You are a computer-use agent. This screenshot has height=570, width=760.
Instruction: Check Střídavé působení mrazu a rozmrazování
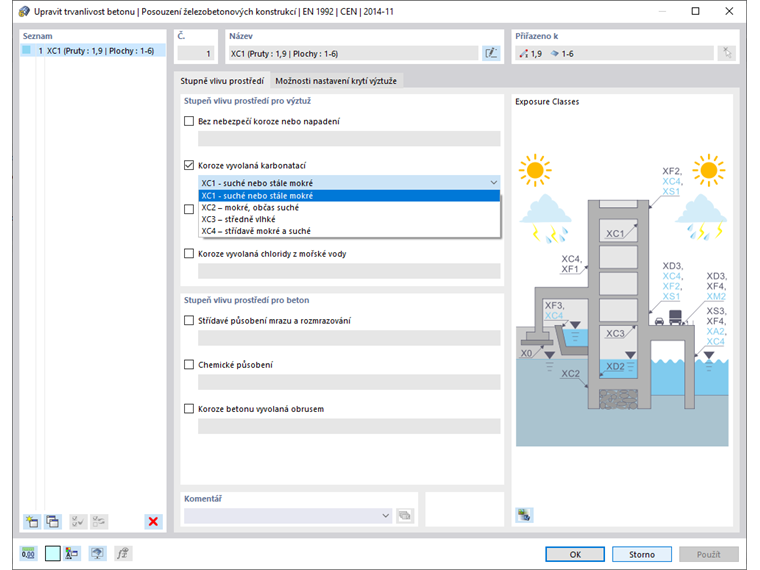(189, 320)
